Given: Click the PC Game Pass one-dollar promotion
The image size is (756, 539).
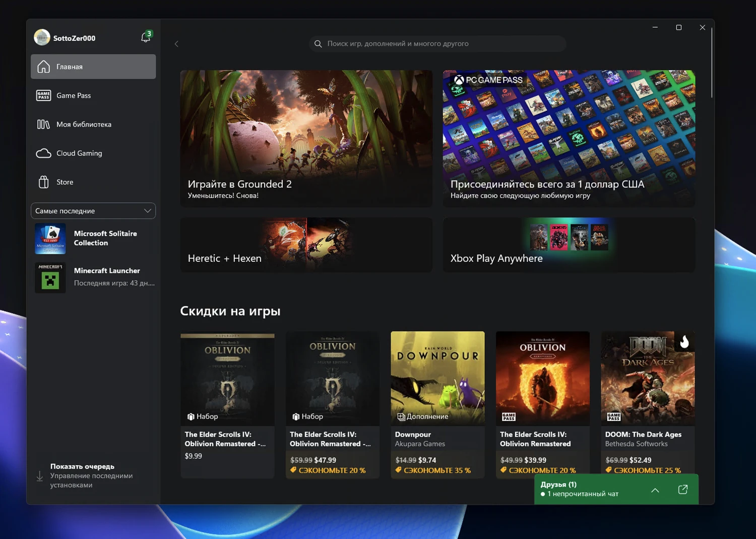Looking at the screenshot, I should (569, 138).
